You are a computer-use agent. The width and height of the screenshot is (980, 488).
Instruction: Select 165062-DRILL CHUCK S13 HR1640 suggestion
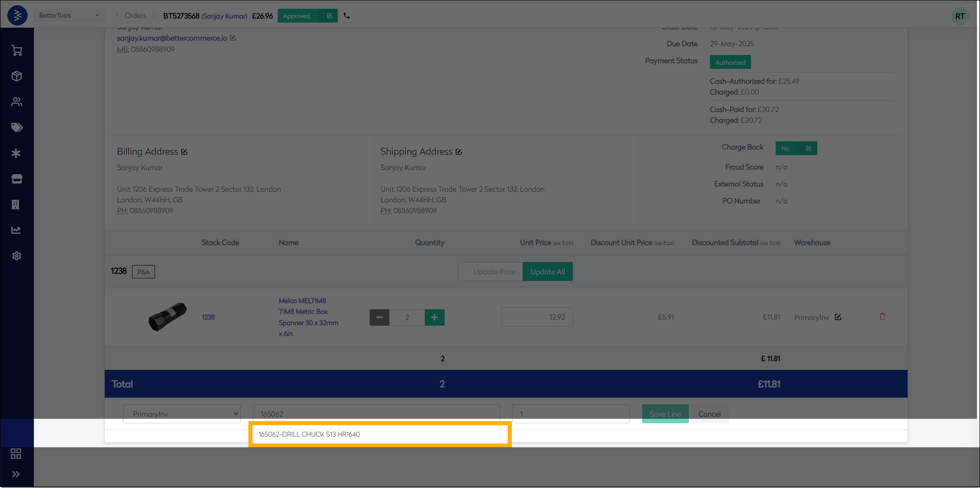[380, 435]
